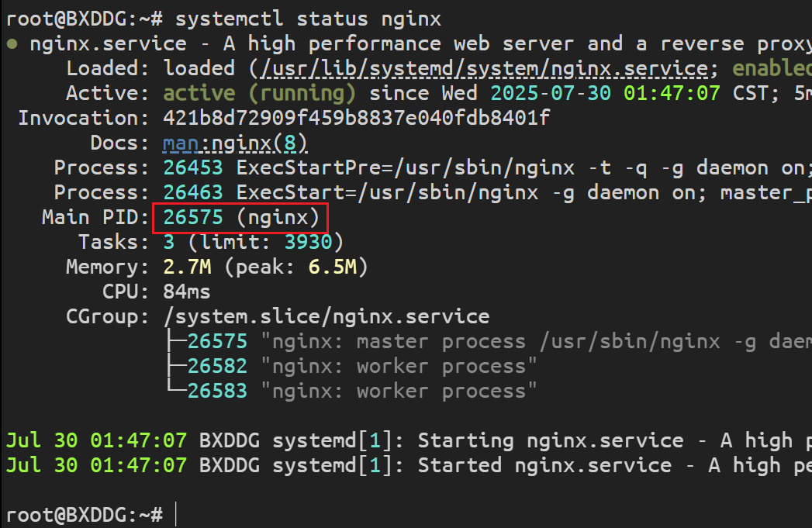
Task: Click the man:nginx(8) docs link
Action: (235, 143)
